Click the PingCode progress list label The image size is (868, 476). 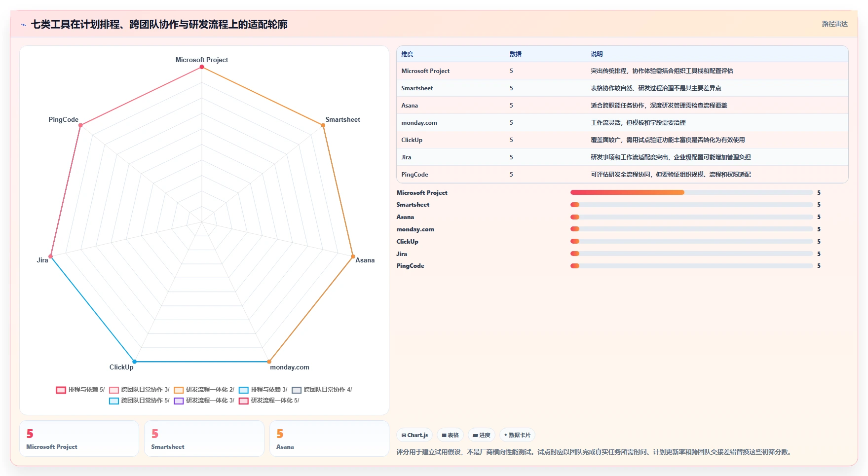[x=410, y=266]
